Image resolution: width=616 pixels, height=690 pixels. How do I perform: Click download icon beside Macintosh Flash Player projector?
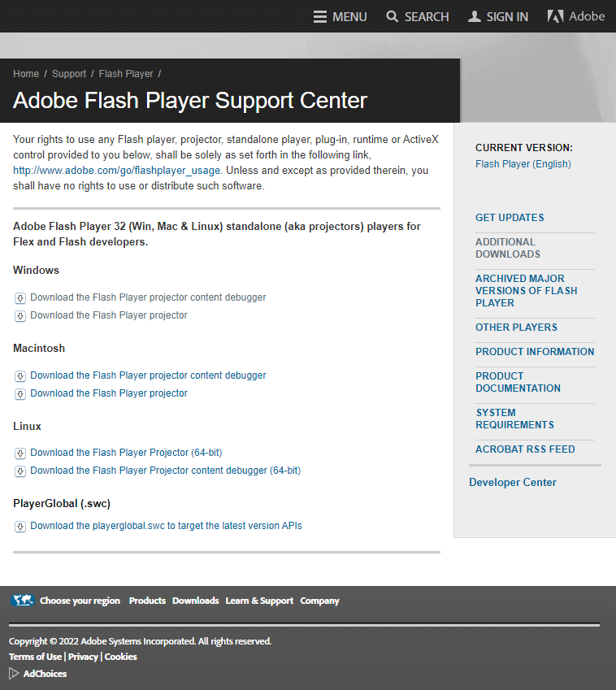click(x=20, y=393)
